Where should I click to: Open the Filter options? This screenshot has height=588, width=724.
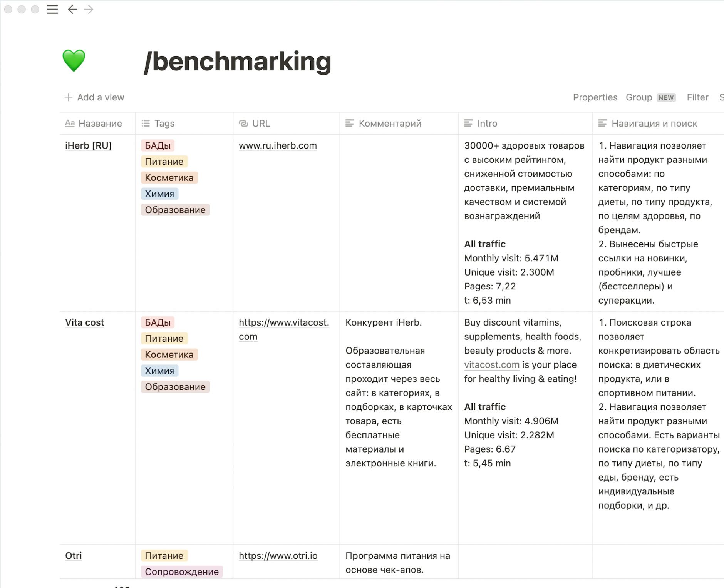click(697, 97)
